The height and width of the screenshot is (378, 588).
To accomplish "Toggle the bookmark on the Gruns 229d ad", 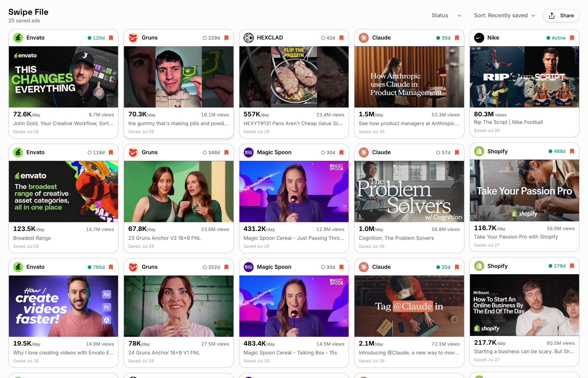I will (x=226, y=38).
